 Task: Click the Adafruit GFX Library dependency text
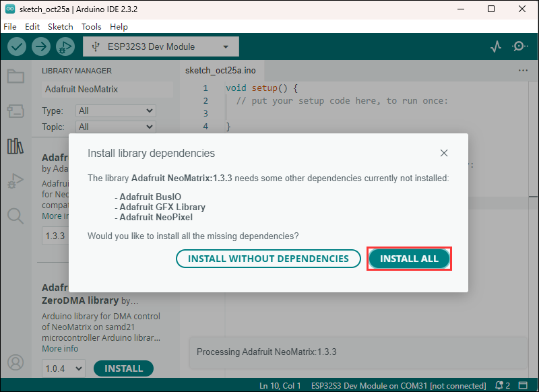coord(162,207)
